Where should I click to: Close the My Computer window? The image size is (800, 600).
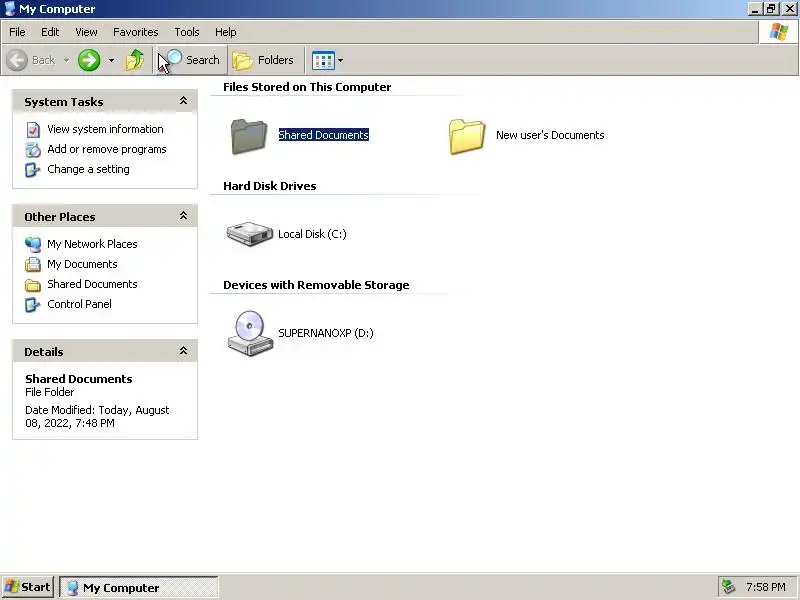pos(789,9)
